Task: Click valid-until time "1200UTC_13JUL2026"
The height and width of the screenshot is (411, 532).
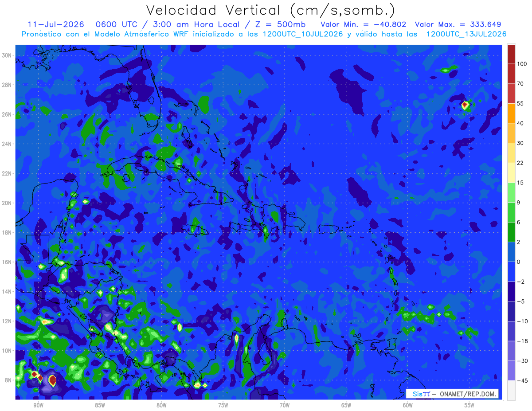Action: pos(466,34)
